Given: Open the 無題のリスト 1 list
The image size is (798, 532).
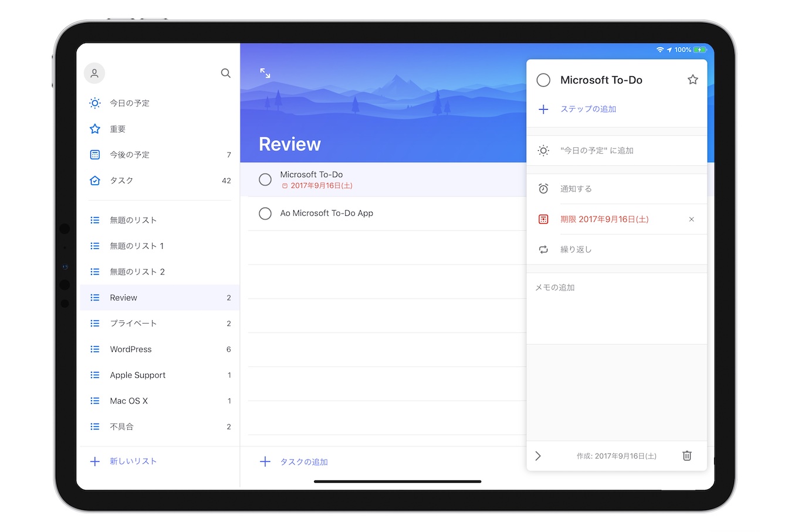Looking at the screenshot, I should pos(159,246).
